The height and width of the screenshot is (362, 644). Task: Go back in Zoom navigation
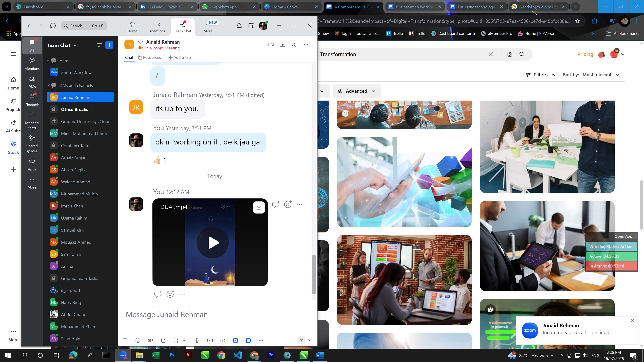coord(29,25)
